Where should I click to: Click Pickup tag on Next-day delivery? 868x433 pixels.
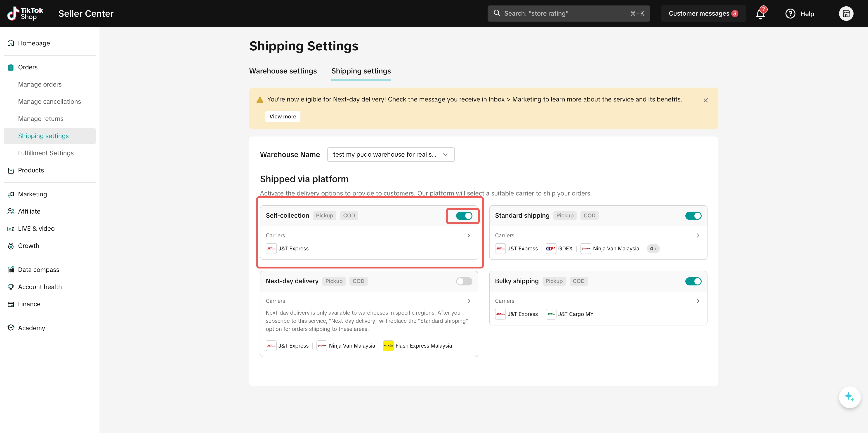click(x=334, y=281)
